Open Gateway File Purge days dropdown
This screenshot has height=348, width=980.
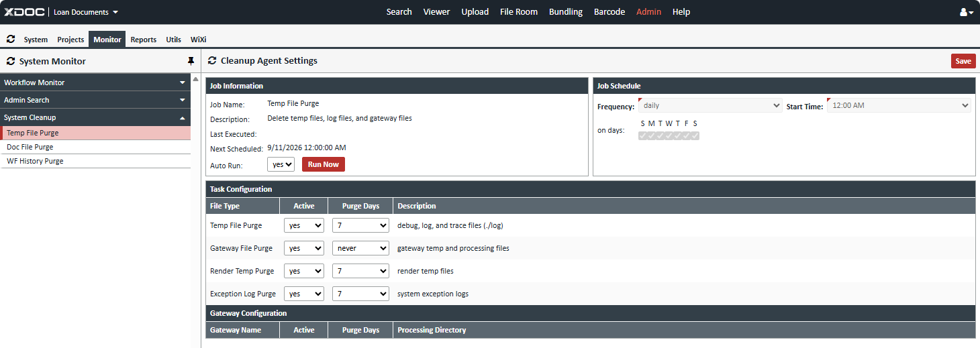click(x=361, y=248)
